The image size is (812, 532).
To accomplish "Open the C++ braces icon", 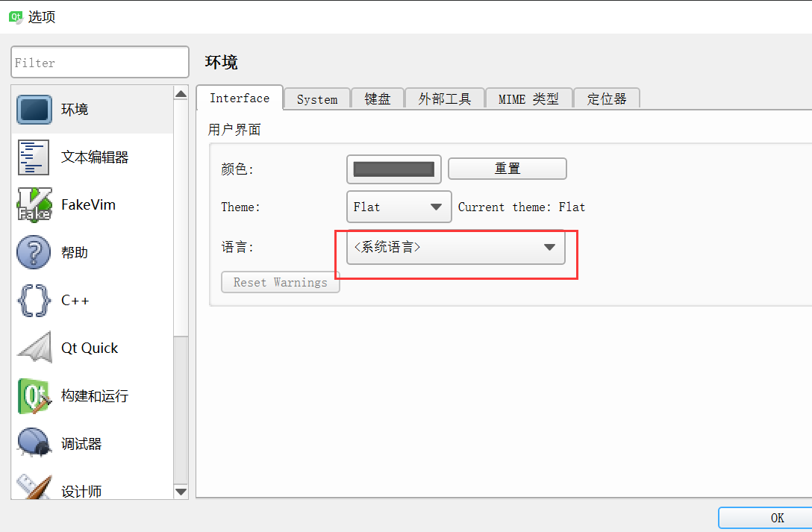I will pos(34,300).
